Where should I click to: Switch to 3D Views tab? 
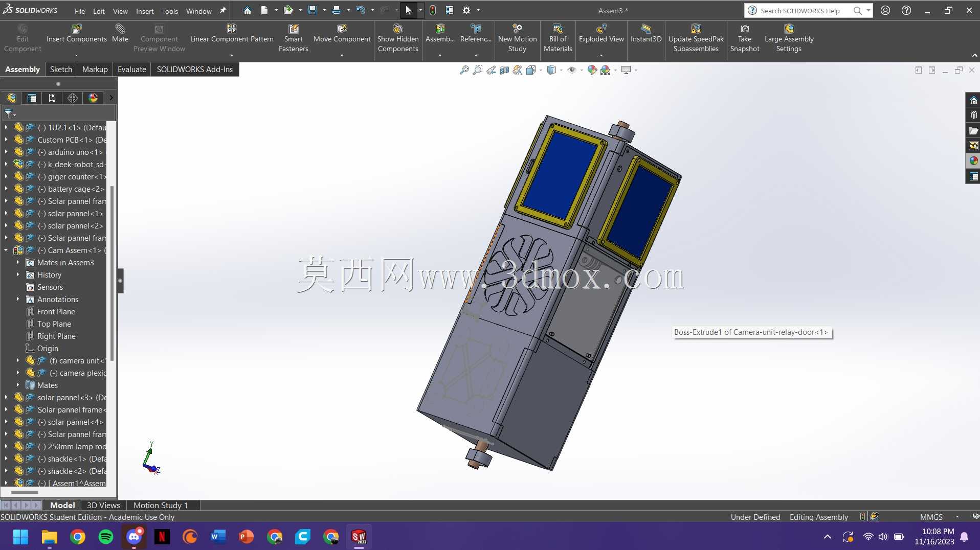point(103,505)
